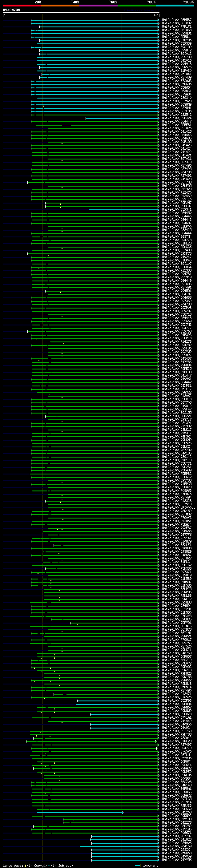Select UniRef100_B6SUM9 hit label
The height and width of the screenshot is (868, 197).
pyautogui.click(x=176, y=104)
